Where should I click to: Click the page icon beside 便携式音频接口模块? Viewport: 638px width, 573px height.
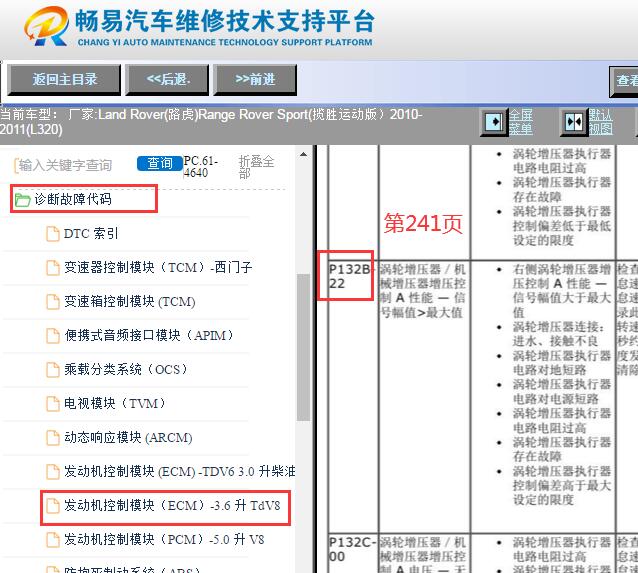[52, 336]
